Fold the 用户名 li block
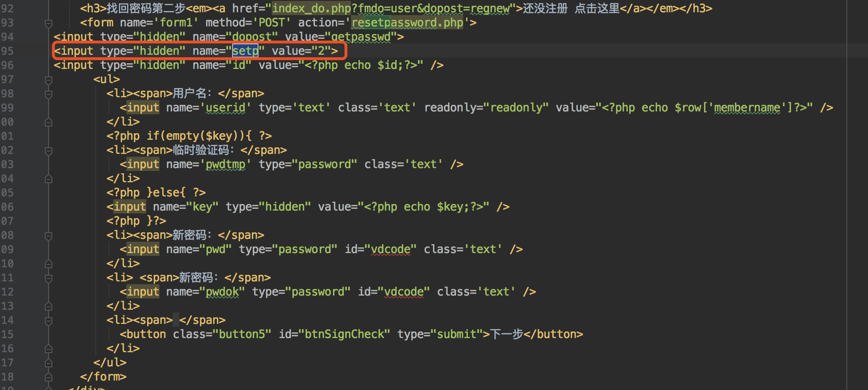The width and height of the screenshot is (868, 390). click(x=48, y=94)
